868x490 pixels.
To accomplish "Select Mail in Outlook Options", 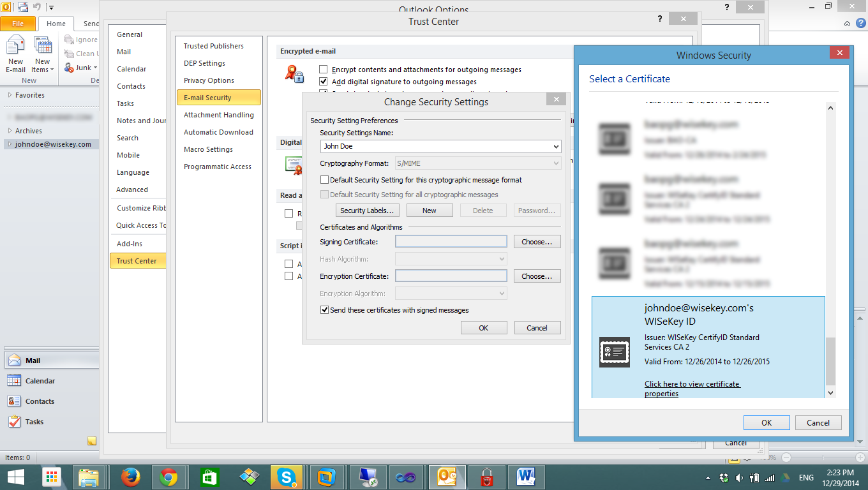I will click(x=124, y=52).
